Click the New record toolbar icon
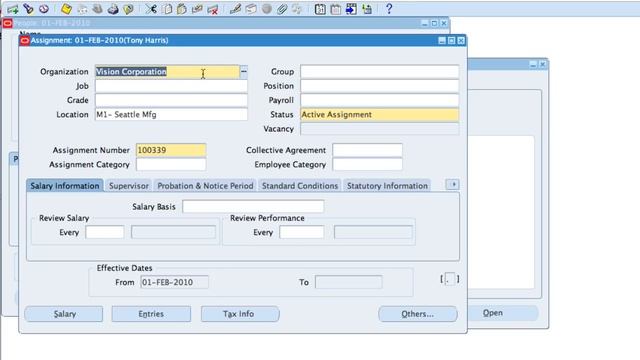The width and height of the screenshot is (640, 360). tap(13, 9)
